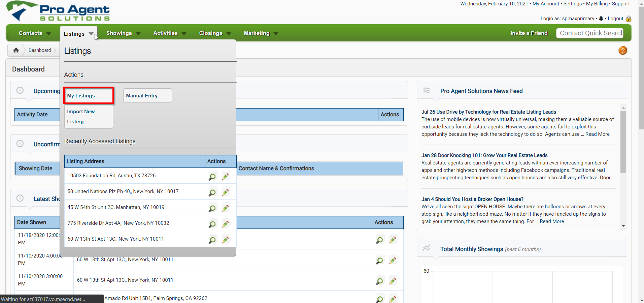This screenshot has width=644, height=303.
Task: View showing 11/10/2020 4:00 magnifier icon
Action: tap(379, 260)
